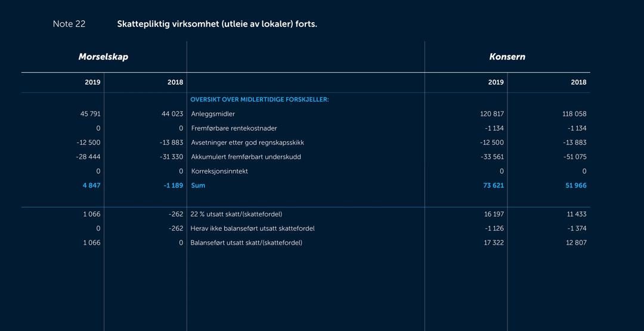Select the Sum value 73 621
This screenshot has height=331, width=644.
coord(494,185)
